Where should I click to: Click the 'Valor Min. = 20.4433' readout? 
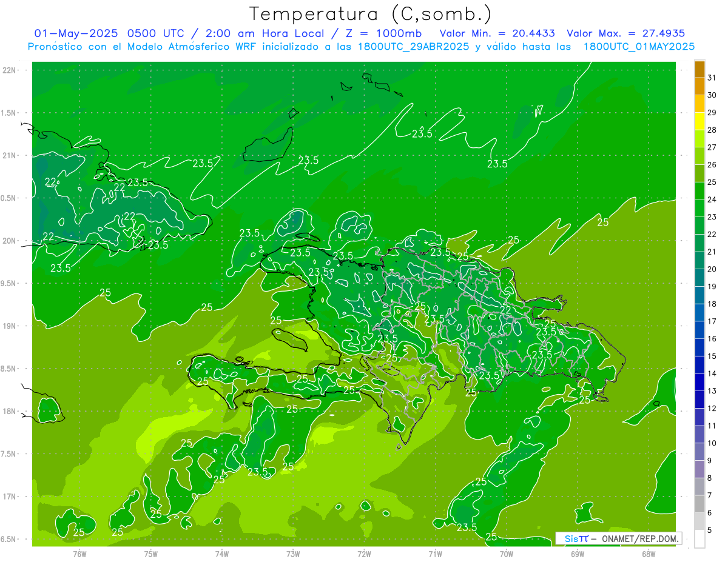tap(497, 33)
